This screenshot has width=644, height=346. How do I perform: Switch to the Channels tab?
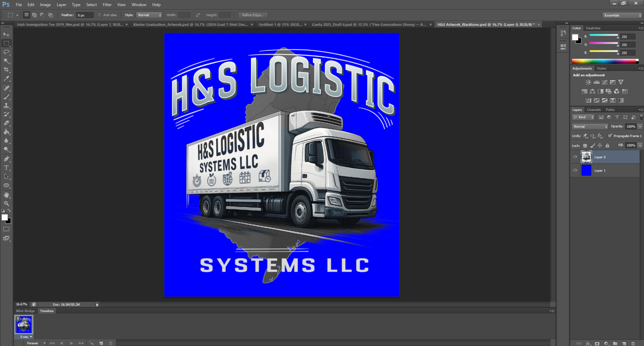point(593,110)
